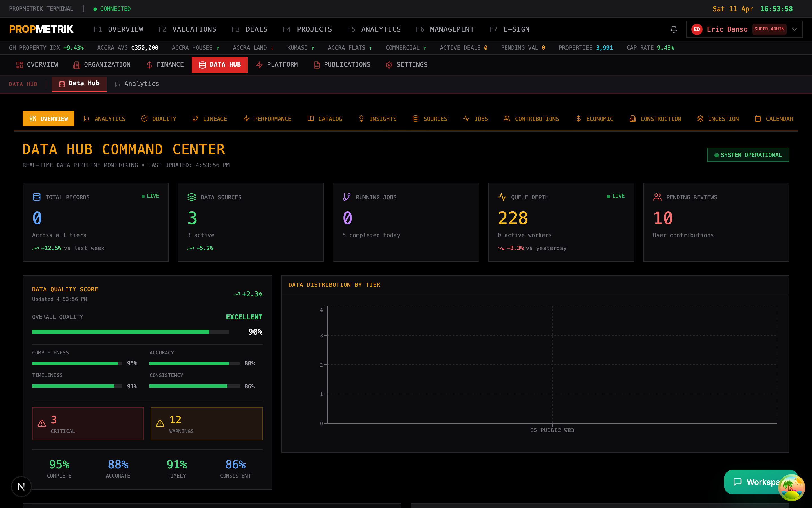This screenshot has width=812, height=508.
Task: Click the System Operational status badge
Action: (x=748, y=155)
